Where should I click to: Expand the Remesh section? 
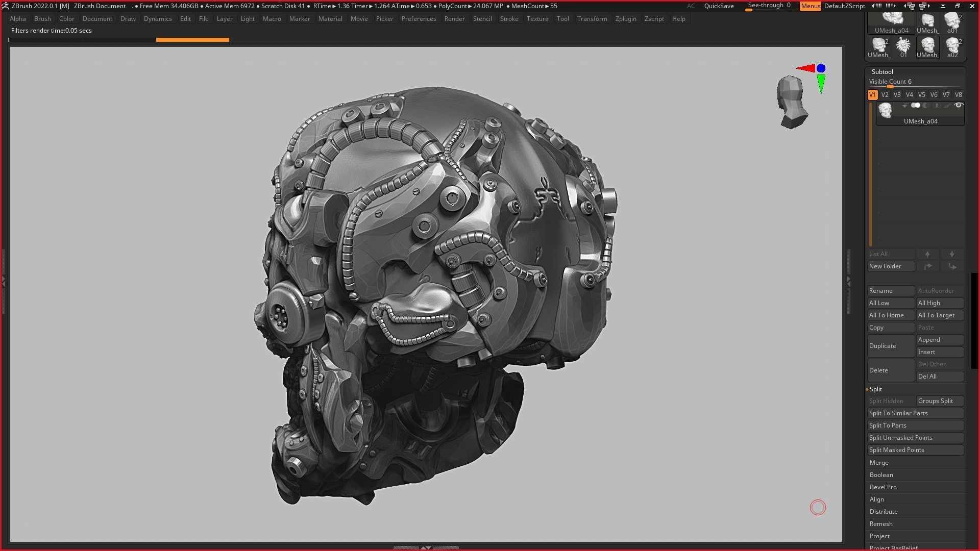coord(881,524)
